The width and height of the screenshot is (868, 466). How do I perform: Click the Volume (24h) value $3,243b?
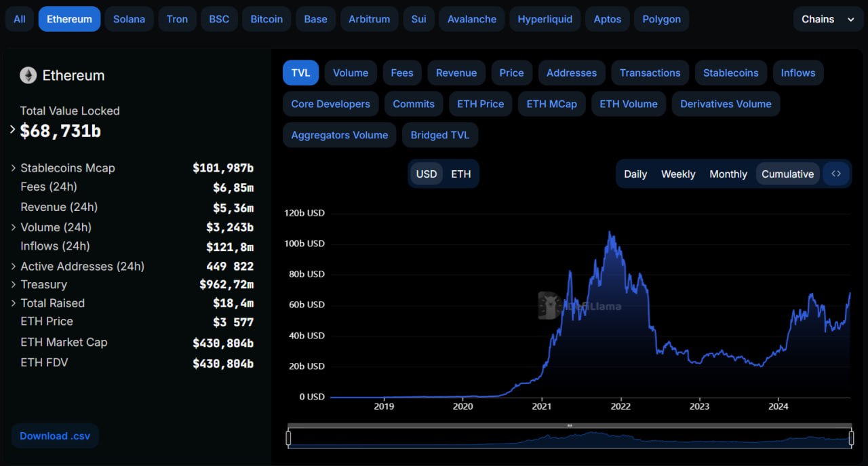[x=230, y=227]
